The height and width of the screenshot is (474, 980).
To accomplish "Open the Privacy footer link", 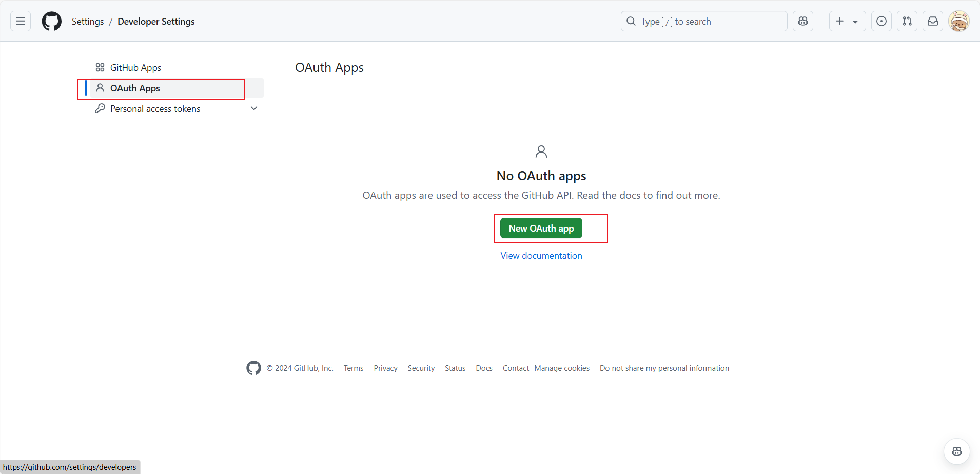I will (386, 368).
